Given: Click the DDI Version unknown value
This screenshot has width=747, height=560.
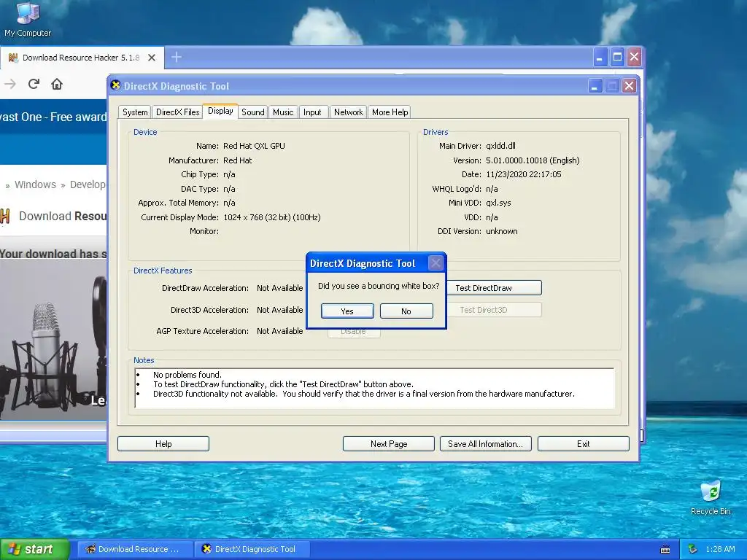Looking at the screenshot, I should tap(502, 231).
